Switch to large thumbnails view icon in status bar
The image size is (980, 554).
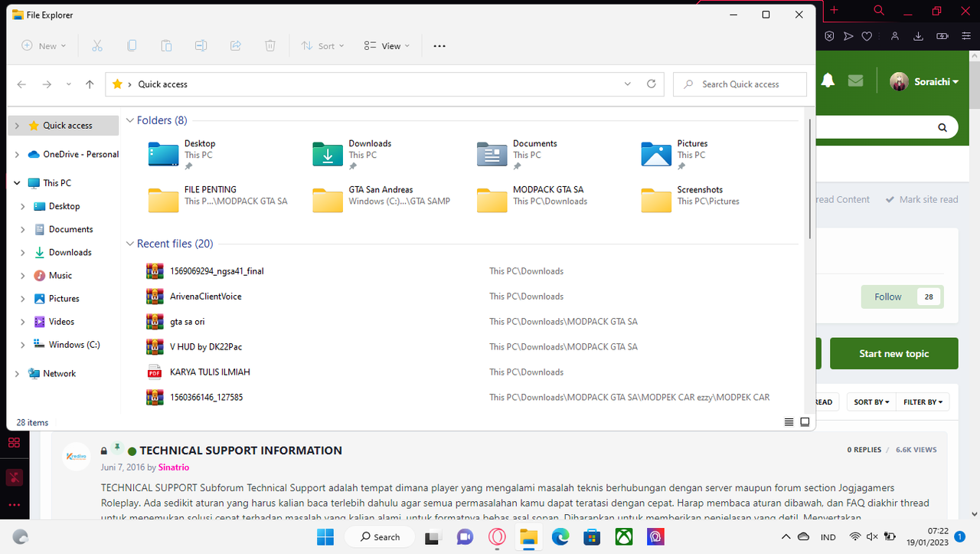[805, 422]
